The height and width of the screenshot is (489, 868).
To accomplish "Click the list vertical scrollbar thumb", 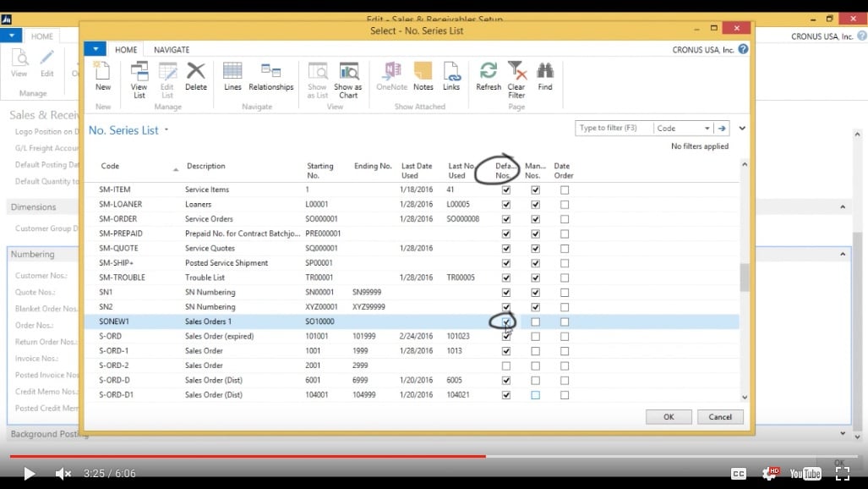I will [745, 277].
